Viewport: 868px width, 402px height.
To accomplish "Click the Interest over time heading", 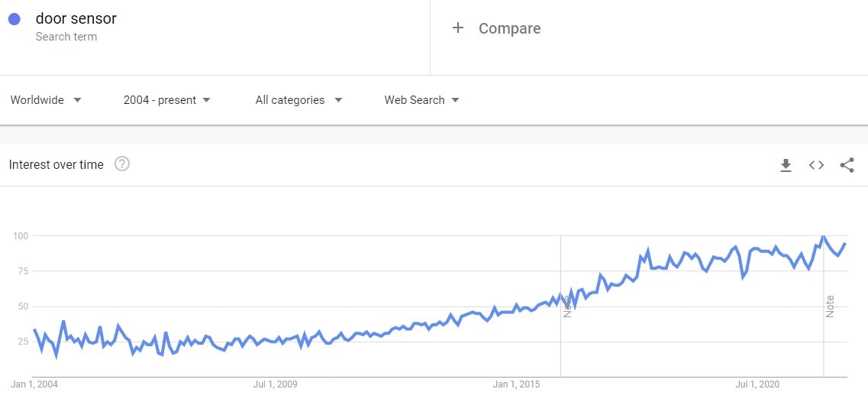I will [x=56, y=164].
